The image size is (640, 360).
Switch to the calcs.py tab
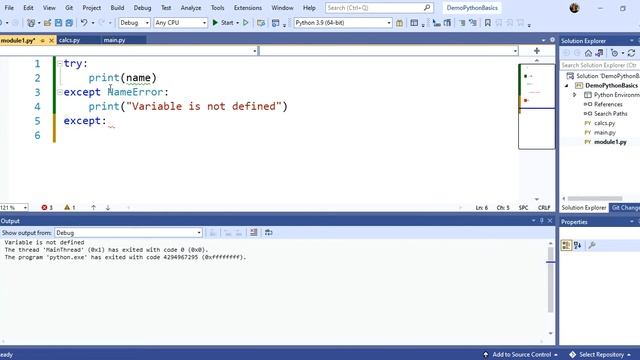pyautogui.click(x=69, y=40)
